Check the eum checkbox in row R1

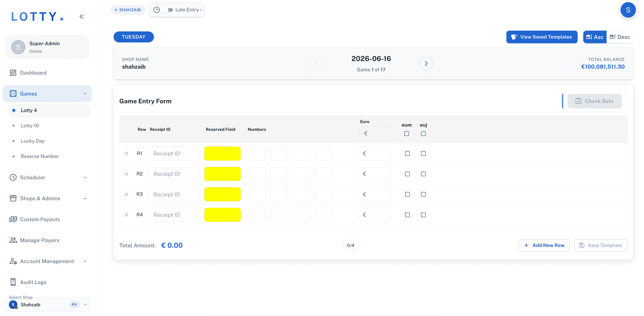(408, 153)
